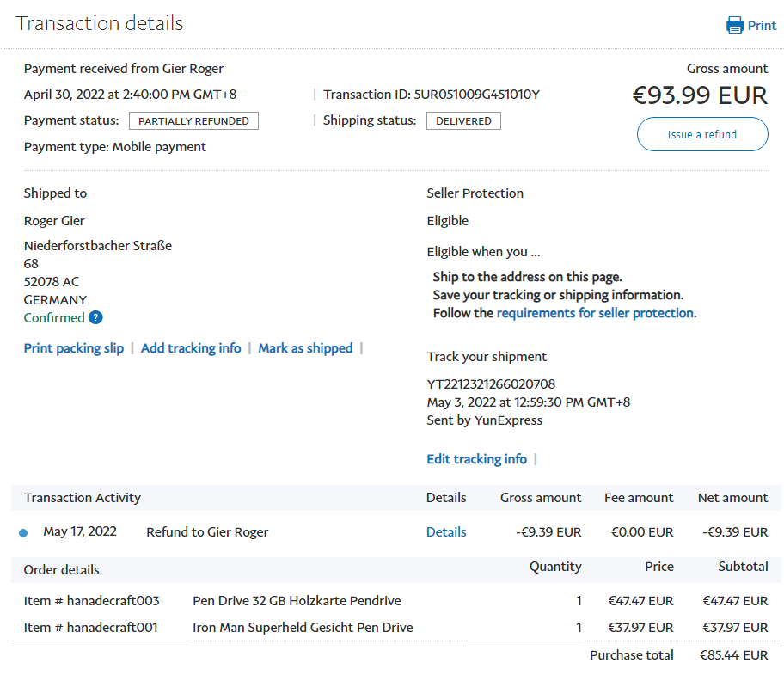The image size is (784, 675).
Task: View Details of the refund to Gier Roger
Action: [446, 532]
